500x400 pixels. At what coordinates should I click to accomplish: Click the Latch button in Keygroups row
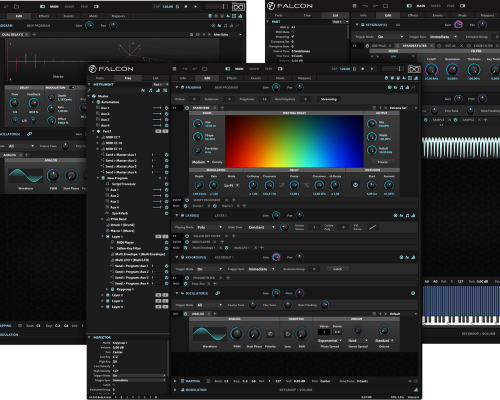337,269
